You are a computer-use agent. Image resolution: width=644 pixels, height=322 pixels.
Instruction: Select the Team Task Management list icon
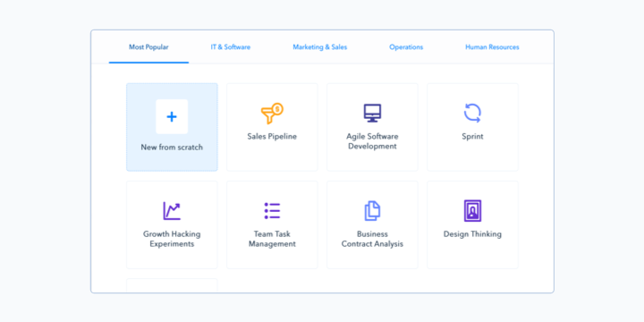click(x=272, y=211)
